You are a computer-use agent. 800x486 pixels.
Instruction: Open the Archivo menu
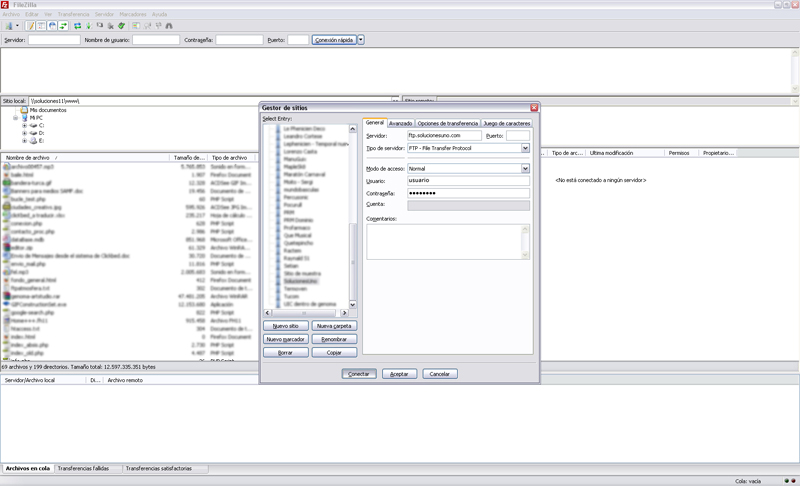pos(11,14)
